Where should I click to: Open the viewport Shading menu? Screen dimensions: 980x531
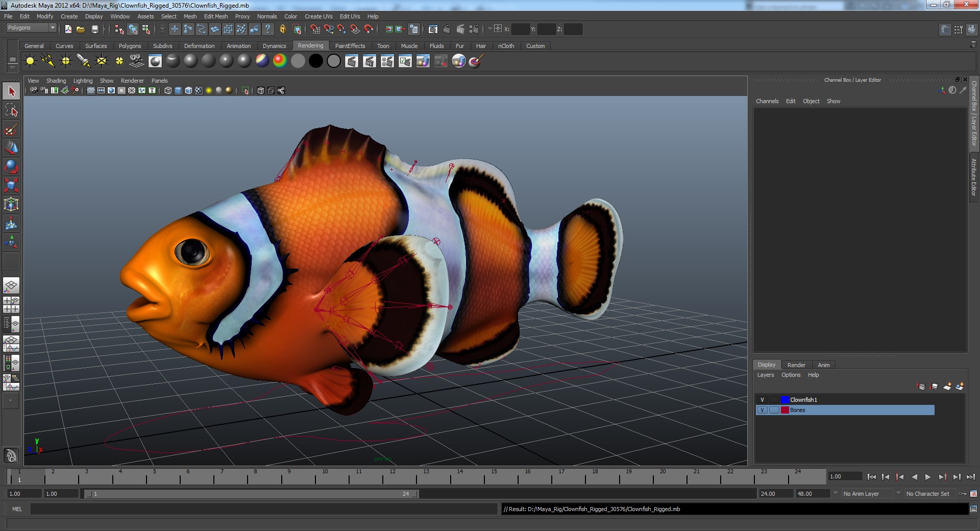56,81
